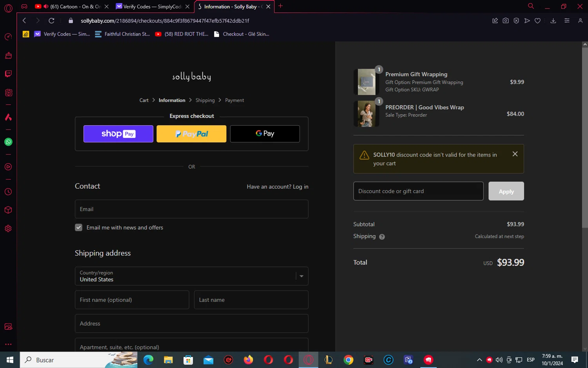Screen dimensions: 588x368
Task: Pay with Shop Pay button
Action: pos(118,134)
